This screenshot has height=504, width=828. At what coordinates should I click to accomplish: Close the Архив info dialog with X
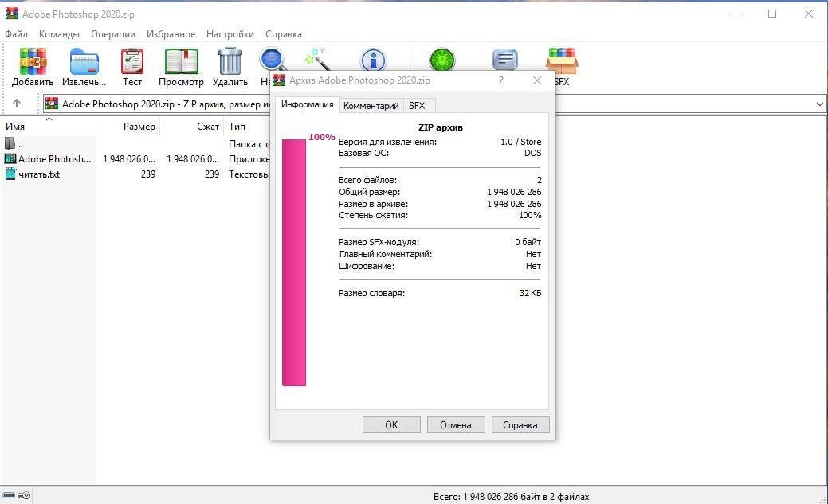(537, 80)
